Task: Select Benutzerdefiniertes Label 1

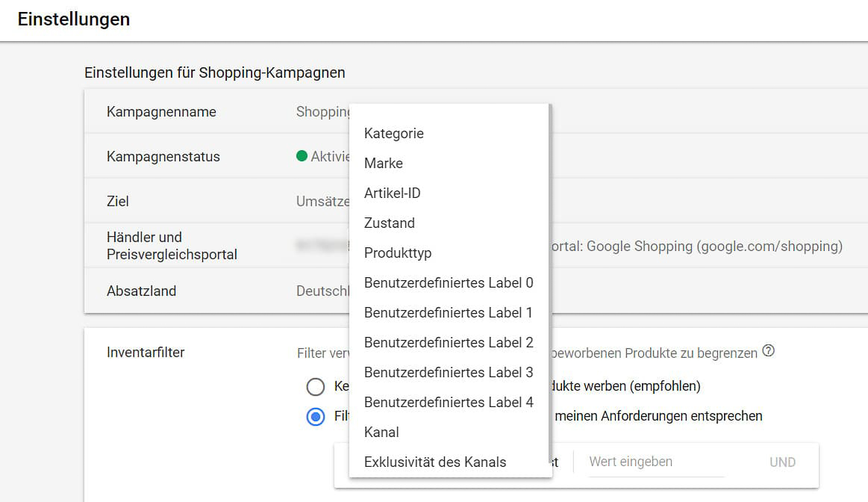Action: click(x=448, y=313)
